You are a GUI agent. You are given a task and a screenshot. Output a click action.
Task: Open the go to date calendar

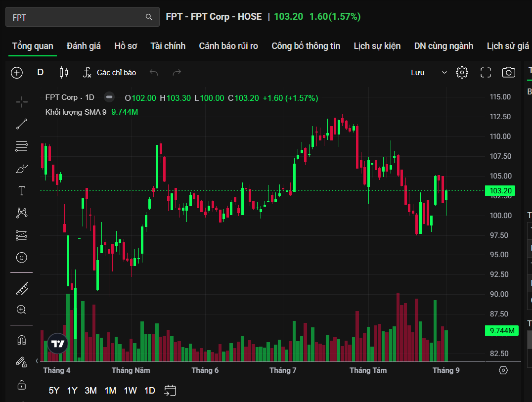170,391
